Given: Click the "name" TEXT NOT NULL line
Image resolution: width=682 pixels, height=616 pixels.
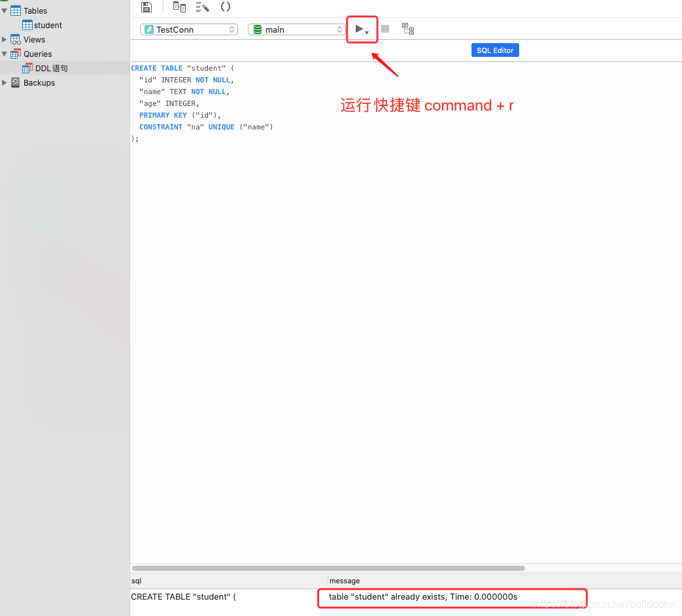Looking at the screenshot, I should (184, 92).
